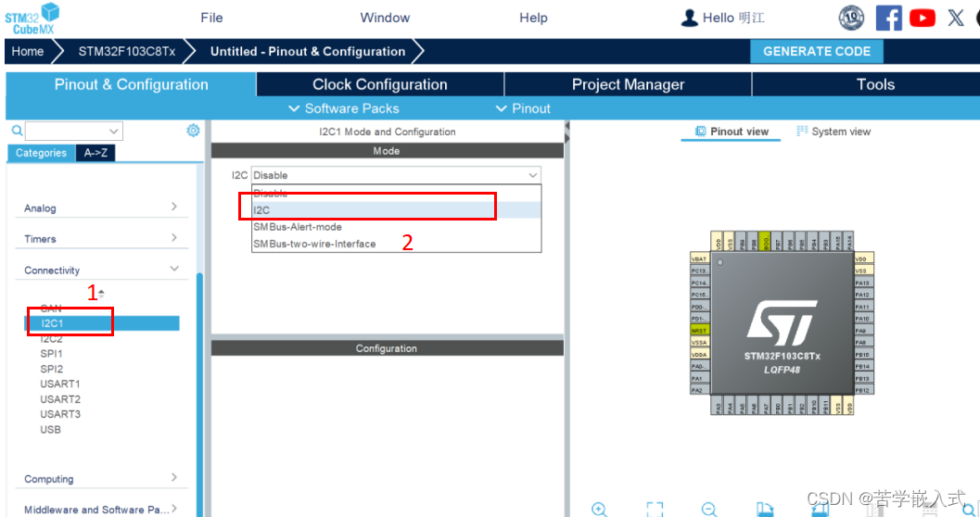Switch to Clock Configuration tab

[380, 84]
